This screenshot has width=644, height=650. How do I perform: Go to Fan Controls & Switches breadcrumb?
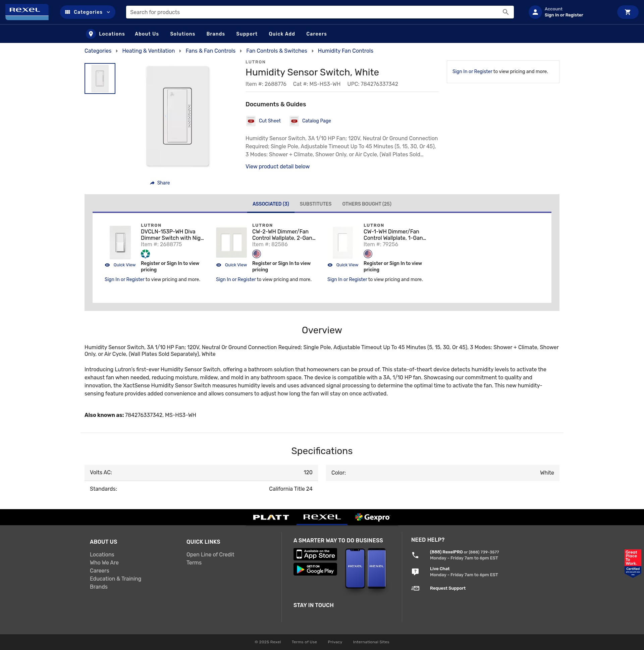click(277, 51)
